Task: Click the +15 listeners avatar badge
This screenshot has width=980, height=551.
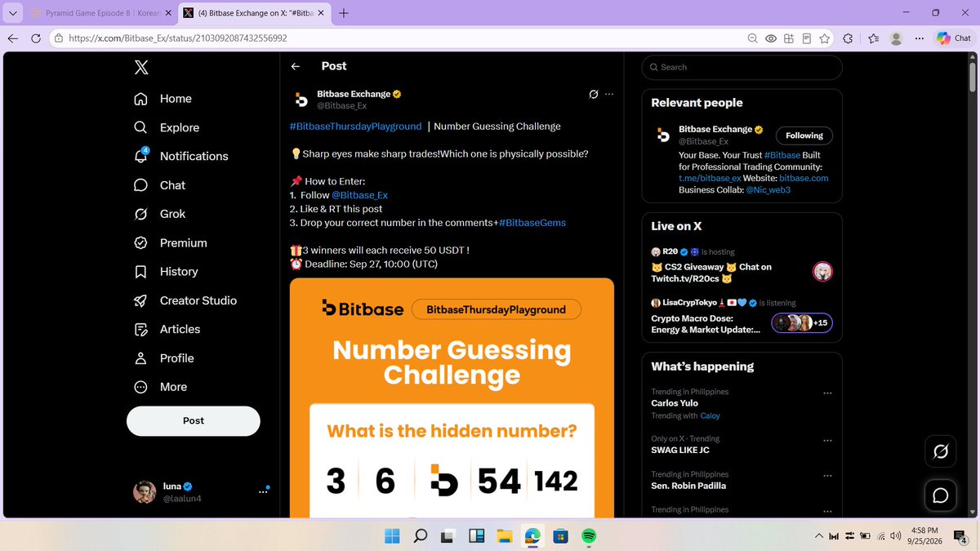Action: point(802,323)
